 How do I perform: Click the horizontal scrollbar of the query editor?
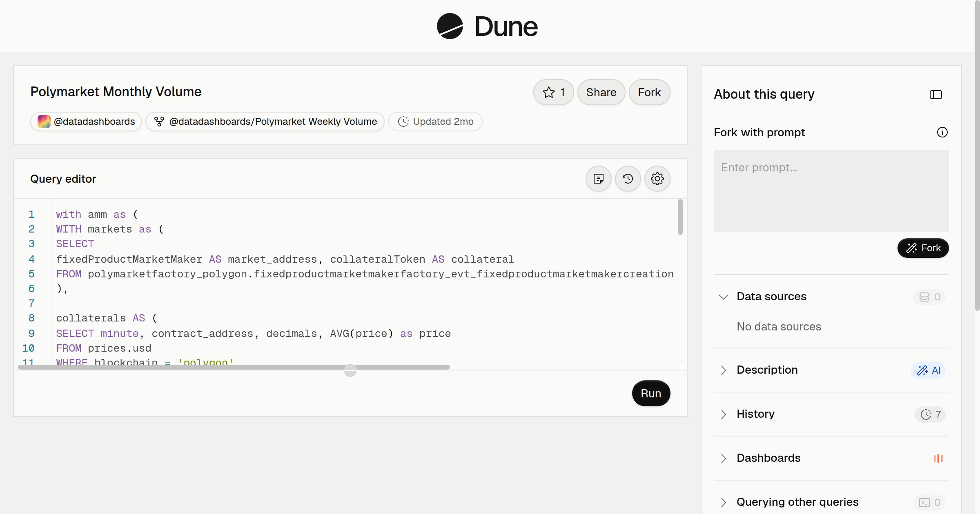(x=234, y=367)
